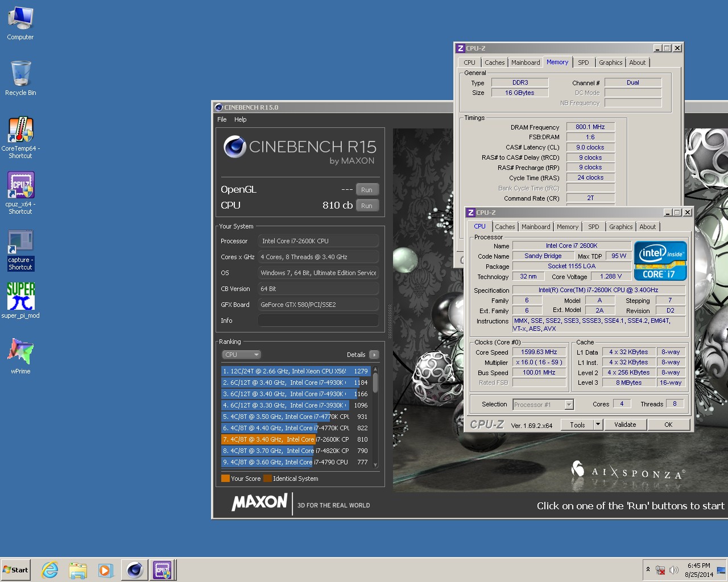The height and width of the screenshot is (582, 728).
Task: Click the Cinebench title bar icon
Action: [218, 107]
